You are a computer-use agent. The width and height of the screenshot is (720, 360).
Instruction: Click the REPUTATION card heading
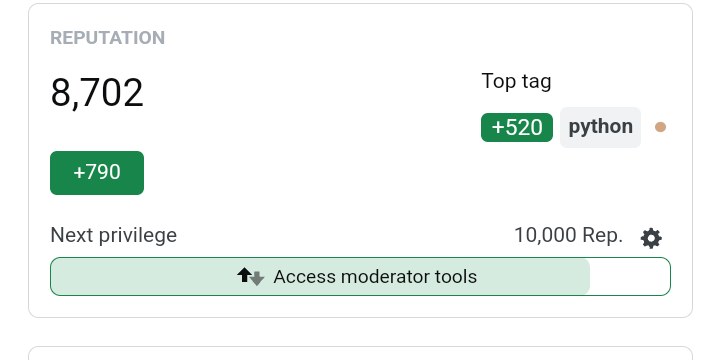(107, 38)
